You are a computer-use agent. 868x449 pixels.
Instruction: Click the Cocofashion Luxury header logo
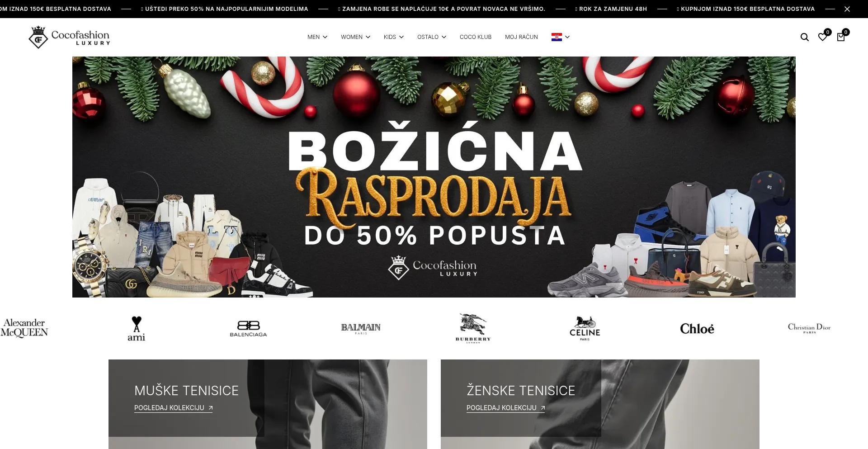[69, 37]
